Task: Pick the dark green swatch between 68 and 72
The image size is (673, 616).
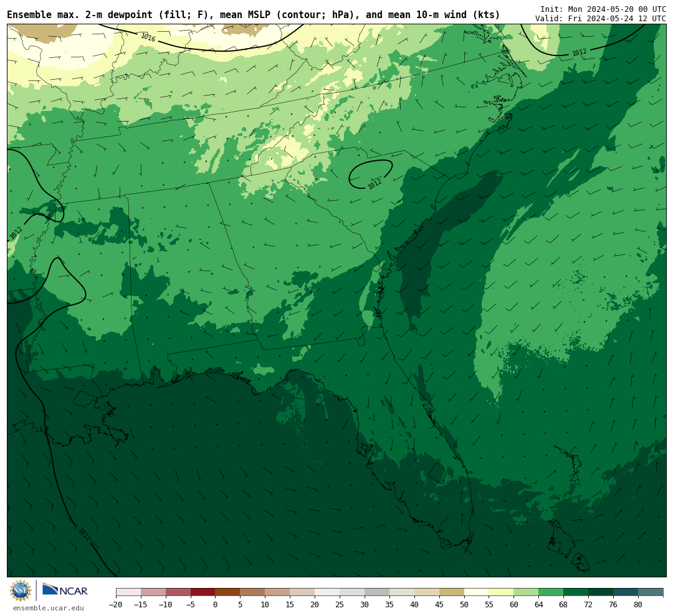Action: point(576,592)
